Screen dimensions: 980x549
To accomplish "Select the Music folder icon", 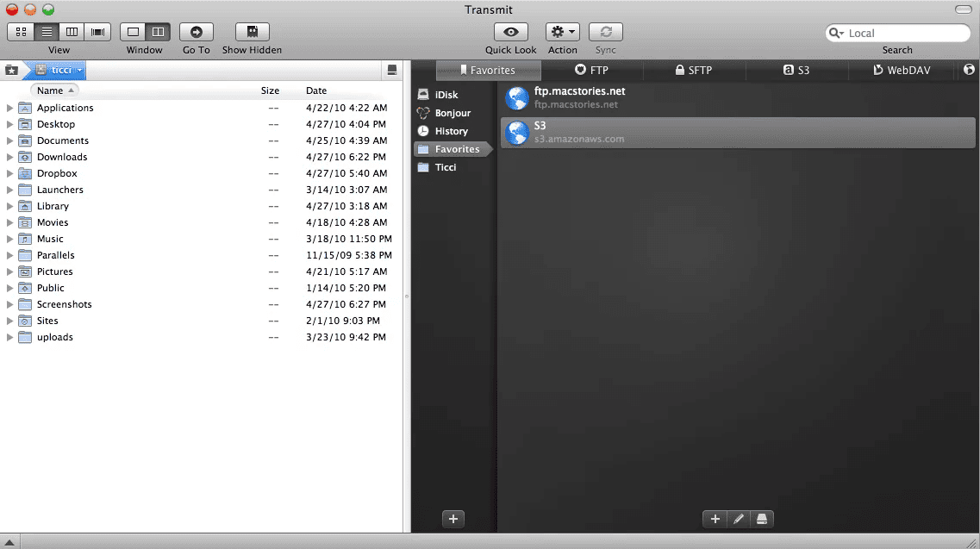I will tap(25, 239).
